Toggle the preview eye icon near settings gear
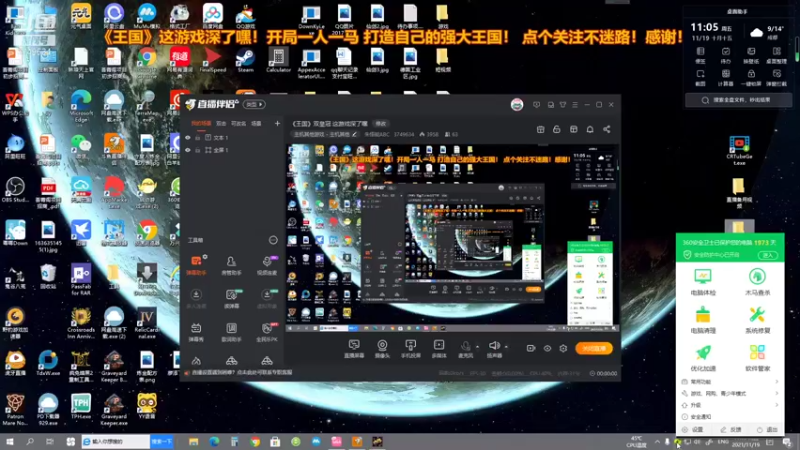The height and width of the screenshot is (450, 800). [547, 348]
